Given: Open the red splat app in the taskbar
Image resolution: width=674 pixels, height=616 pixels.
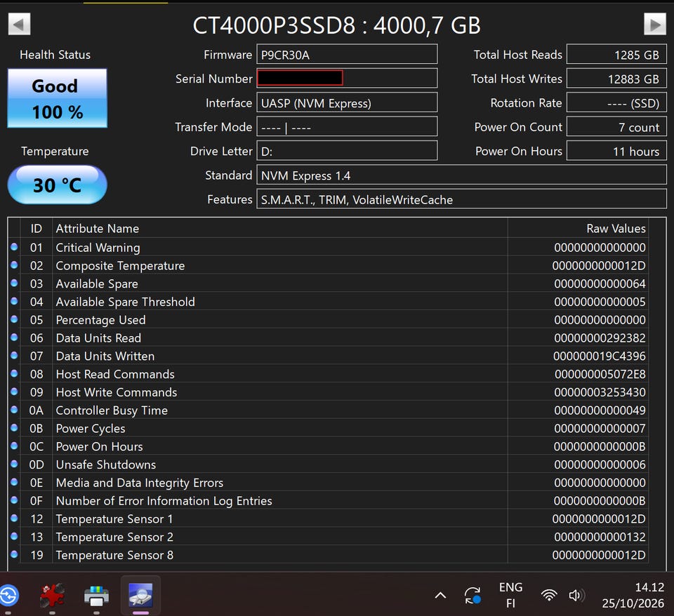Looking at the screenshot, I should pyautogui.click(x=53, y=596).
